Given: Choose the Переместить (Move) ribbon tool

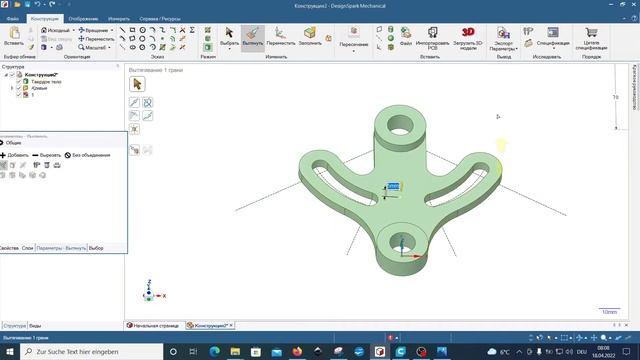Looking at the screenshot, I should 280,36.
